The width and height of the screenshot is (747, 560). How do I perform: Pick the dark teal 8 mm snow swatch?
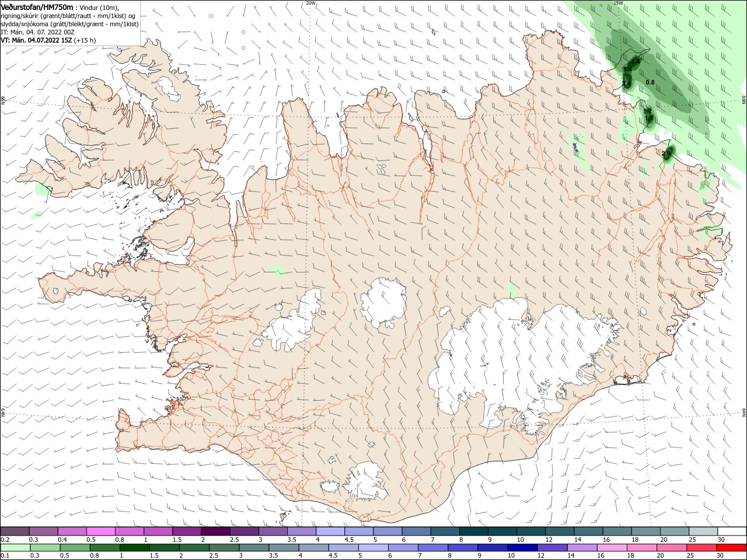click(474, 531)
